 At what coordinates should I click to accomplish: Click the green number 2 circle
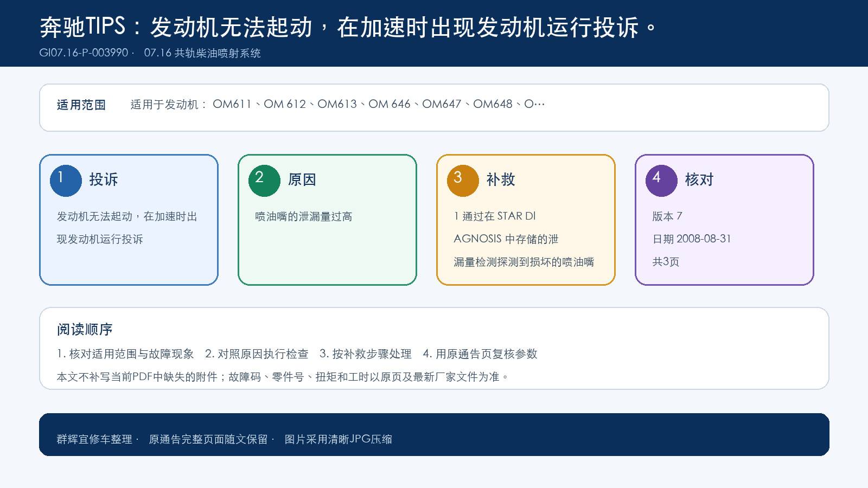264,181
